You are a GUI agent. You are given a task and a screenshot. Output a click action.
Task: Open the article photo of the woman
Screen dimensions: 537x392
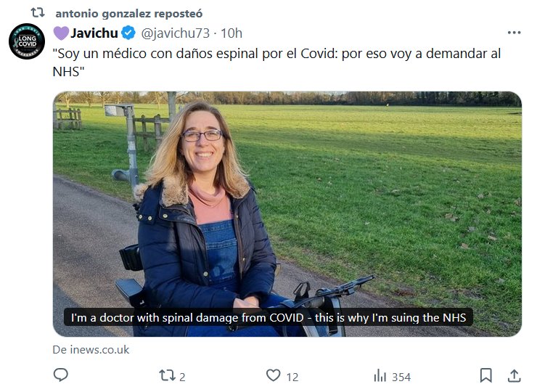[x=287, y=203]
